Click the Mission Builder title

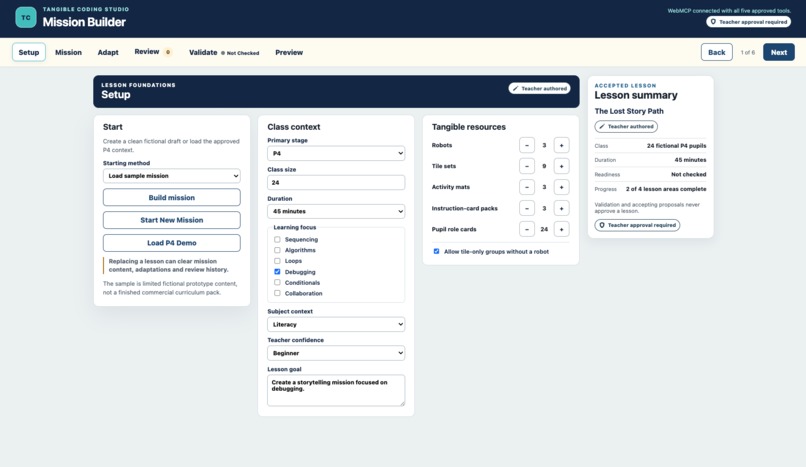click(x=84, y=22)
